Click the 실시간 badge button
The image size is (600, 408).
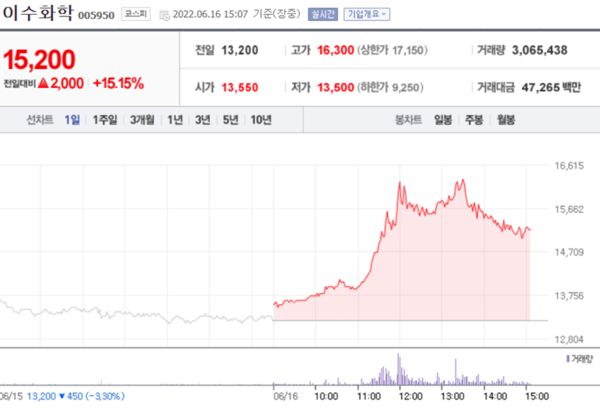[x=323, y=14]
